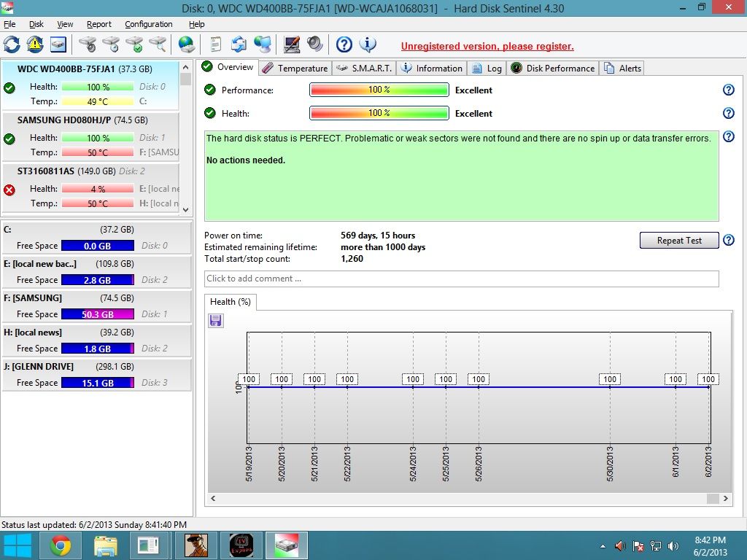Click the Health 100 % gradient bar
Image resolution: width=747 pixels, height=560 pixels.
coord(379,113)
